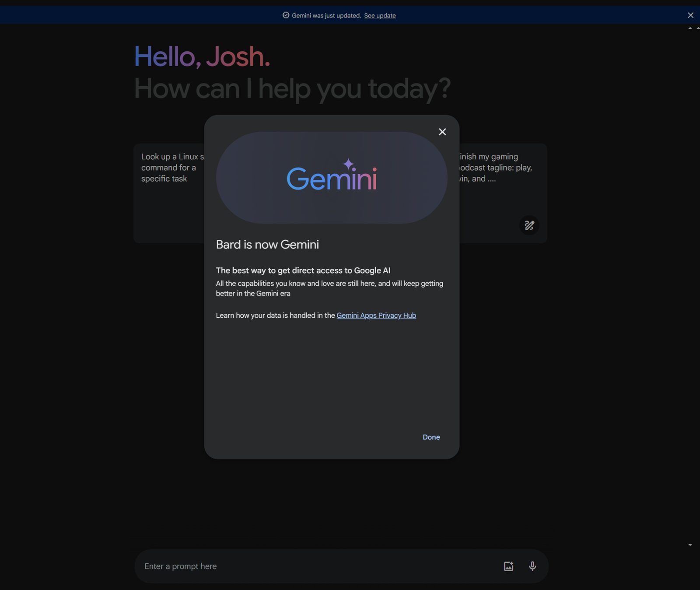Dismiss the Gemini was just updated banner
This screenshot has height=590, width=700.
690,15
